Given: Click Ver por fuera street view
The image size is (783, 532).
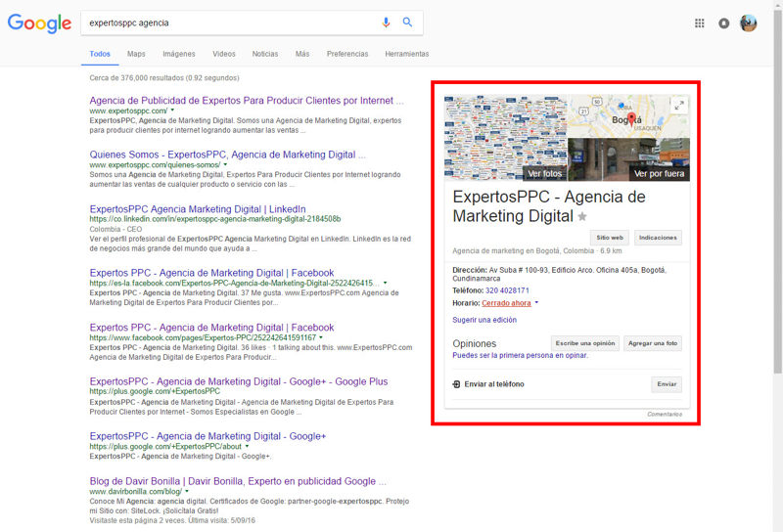Looking at the screenshot, I should click(628, 159).
